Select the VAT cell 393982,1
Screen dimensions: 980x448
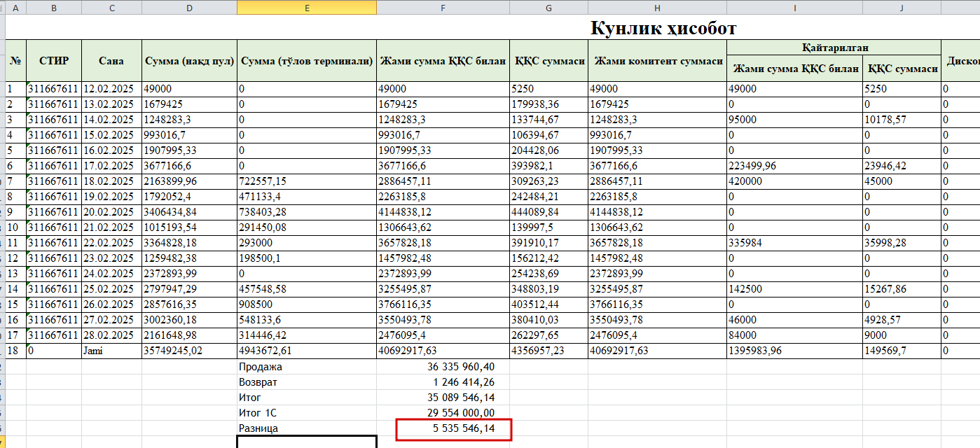pyautogui.click(x=548, y=166)
